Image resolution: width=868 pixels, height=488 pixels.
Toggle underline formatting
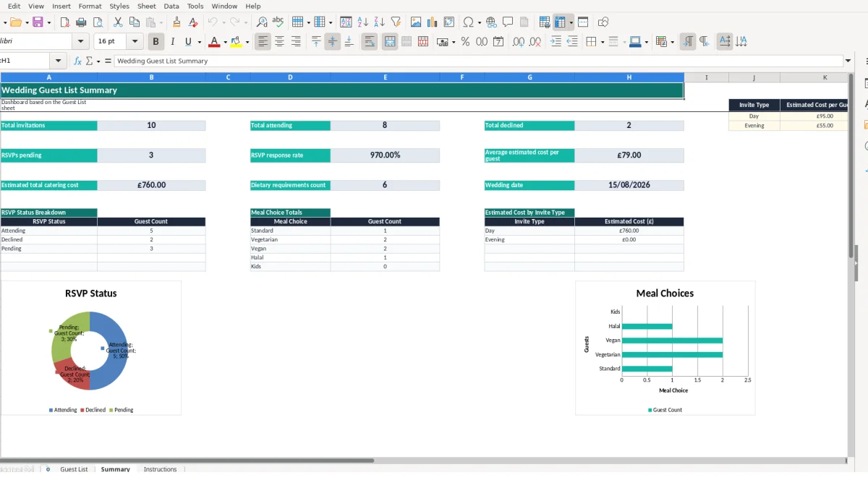(x=188, y=42)
